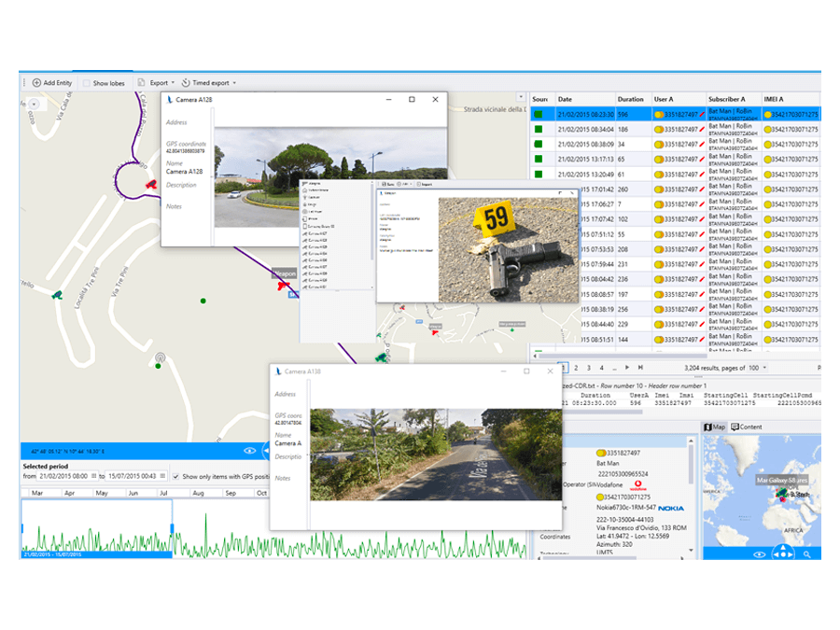The height and width of the screenshot is (630, 840).
Task: Click the yellow IMEI icon beside 35421703071275 in details
Action: coord(600,497)
